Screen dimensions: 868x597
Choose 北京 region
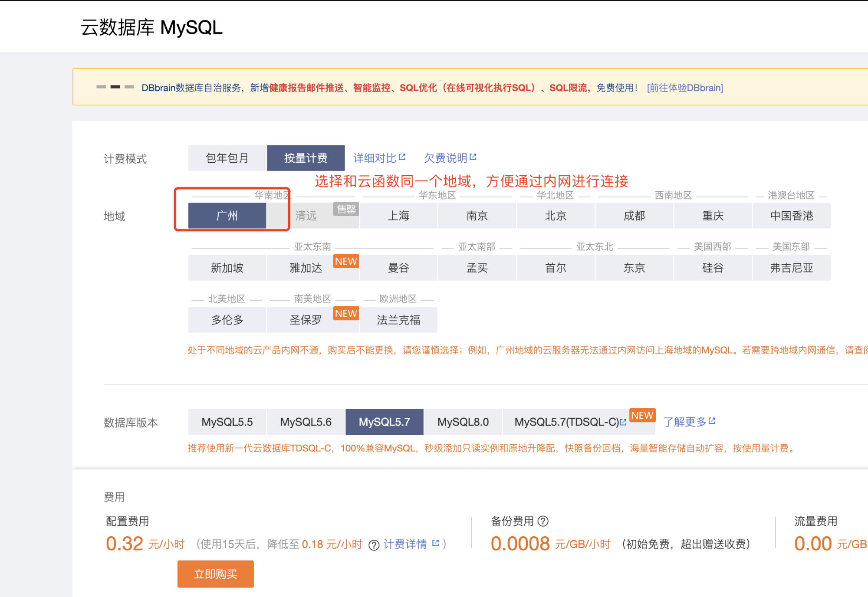556,216
